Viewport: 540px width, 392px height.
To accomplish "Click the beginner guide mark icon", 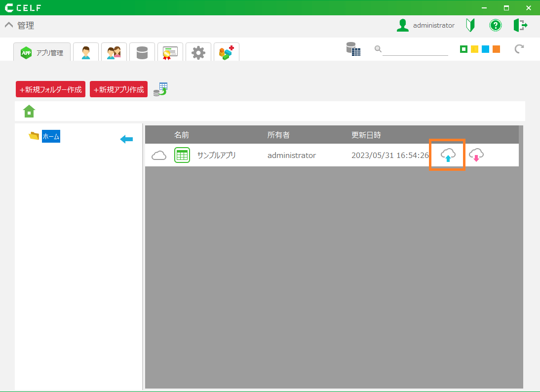I will pos(470,25).
